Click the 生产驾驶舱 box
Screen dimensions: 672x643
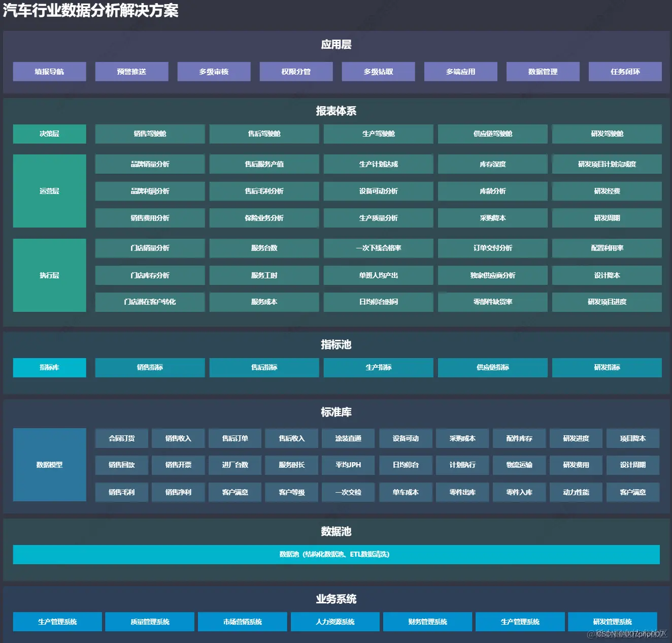pyautogui.click(x=378, y=134)
